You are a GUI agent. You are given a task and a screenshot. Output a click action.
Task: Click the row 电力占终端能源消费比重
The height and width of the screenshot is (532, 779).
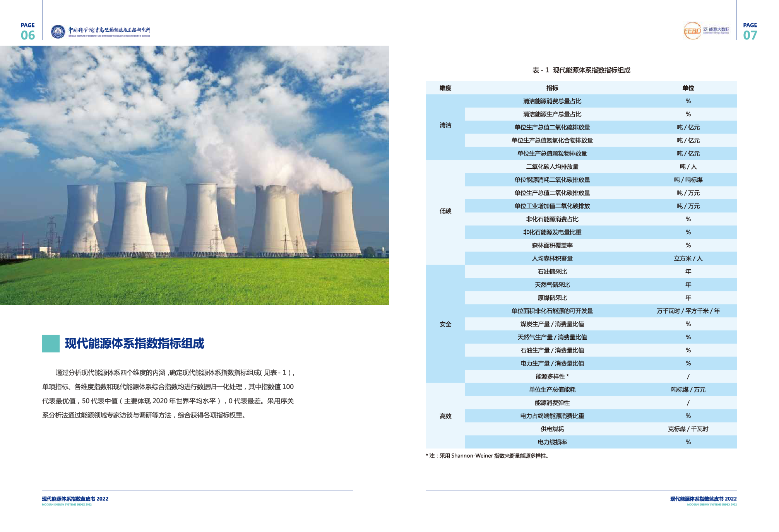pos(601,416)
